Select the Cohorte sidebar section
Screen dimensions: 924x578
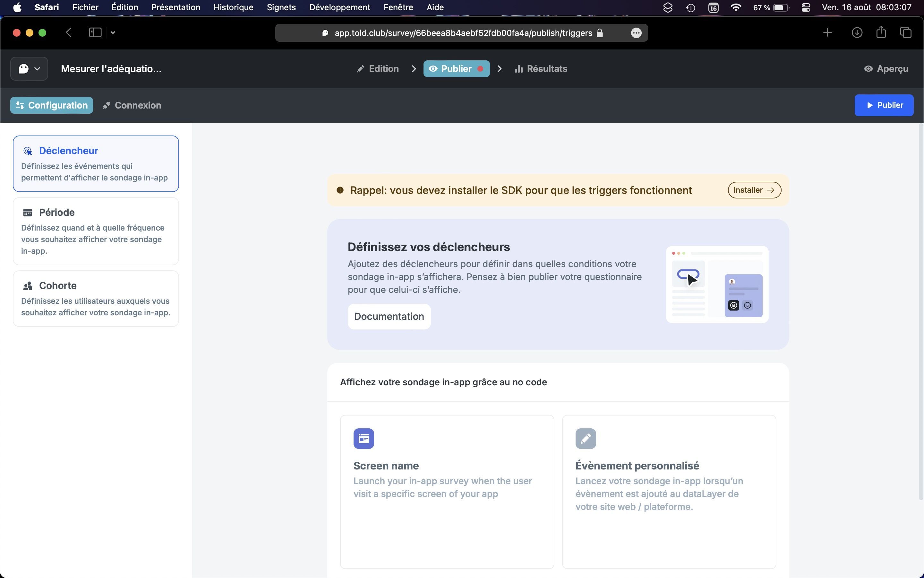[x=96, y=299]
